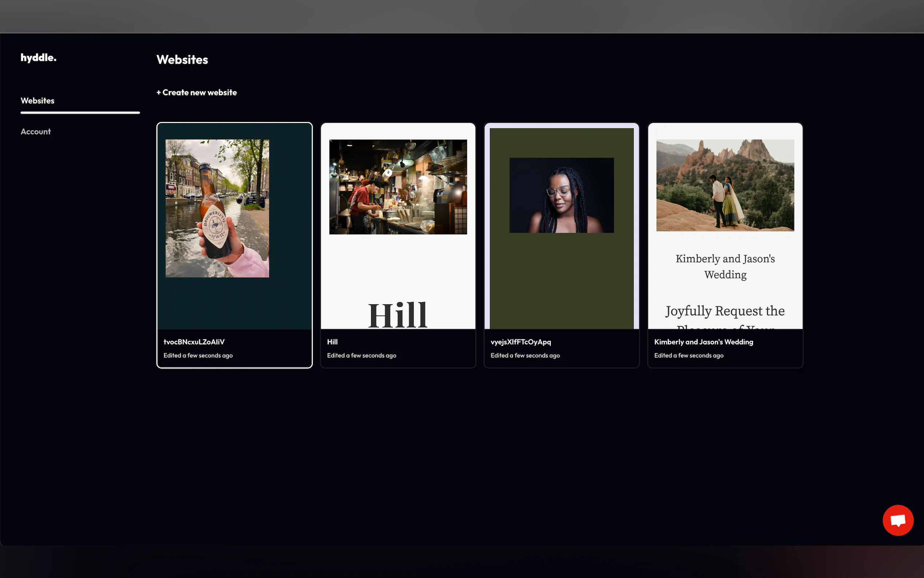Click the Hill site name label

click(332, 342)
